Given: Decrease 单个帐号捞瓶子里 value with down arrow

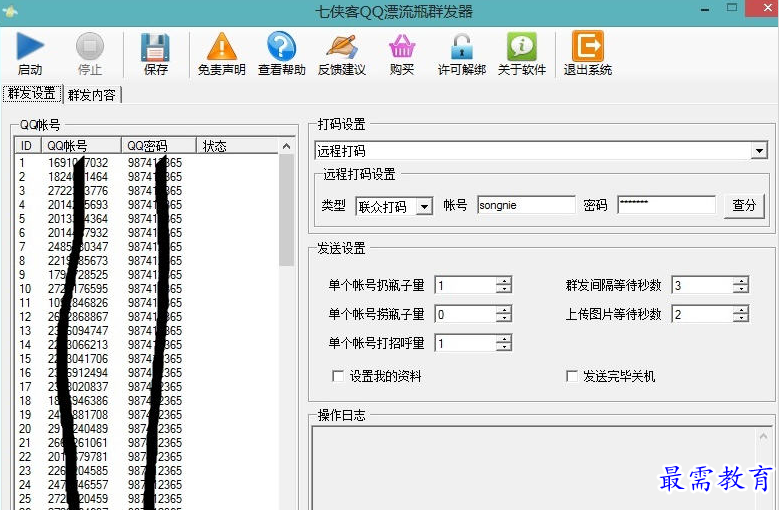Looking at the screenshot, I should pyautogui.click(x=504, y=318).
